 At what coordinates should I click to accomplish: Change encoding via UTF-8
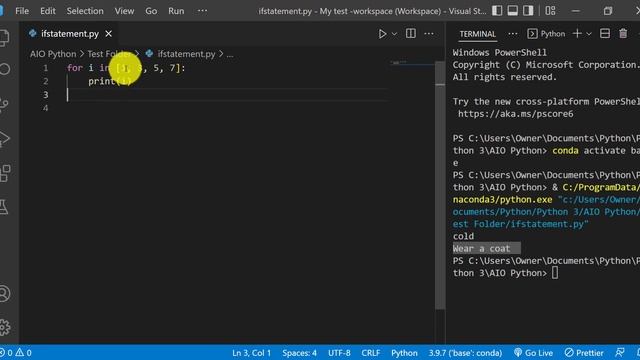pyautogui.click(x=339, y=353)
